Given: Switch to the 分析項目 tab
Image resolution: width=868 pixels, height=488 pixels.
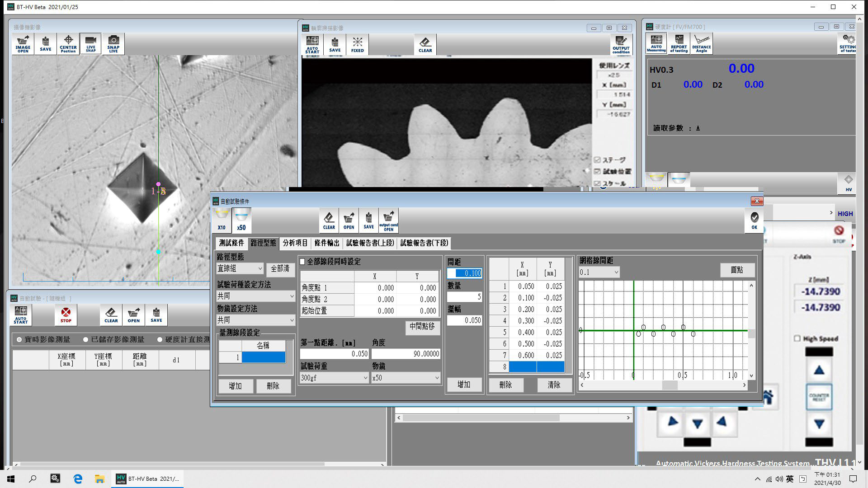Looking at the screenshot, I should [x=295, y=243].
